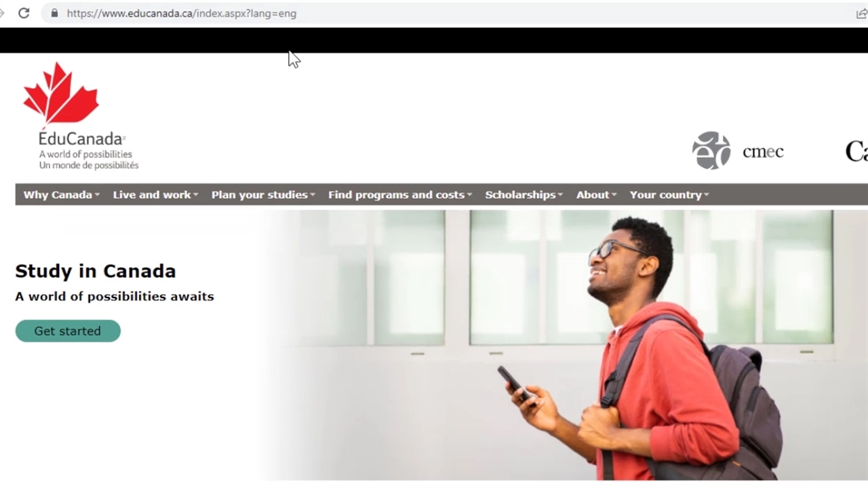Viewport: 868px width, 488px height.
Task: Expand the Plan your studies dropdown
Action: click(263, 195)
